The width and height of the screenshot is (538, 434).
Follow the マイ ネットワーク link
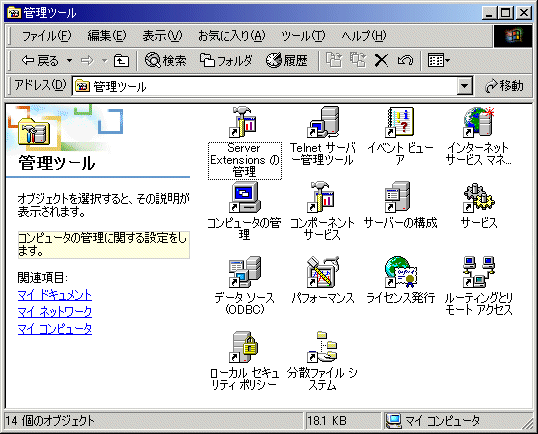[x=55, y=312]
